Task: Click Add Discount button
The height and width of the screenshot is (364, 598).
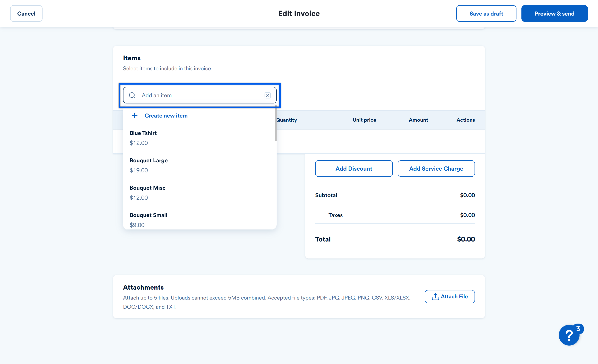Action: coord(354,169)
